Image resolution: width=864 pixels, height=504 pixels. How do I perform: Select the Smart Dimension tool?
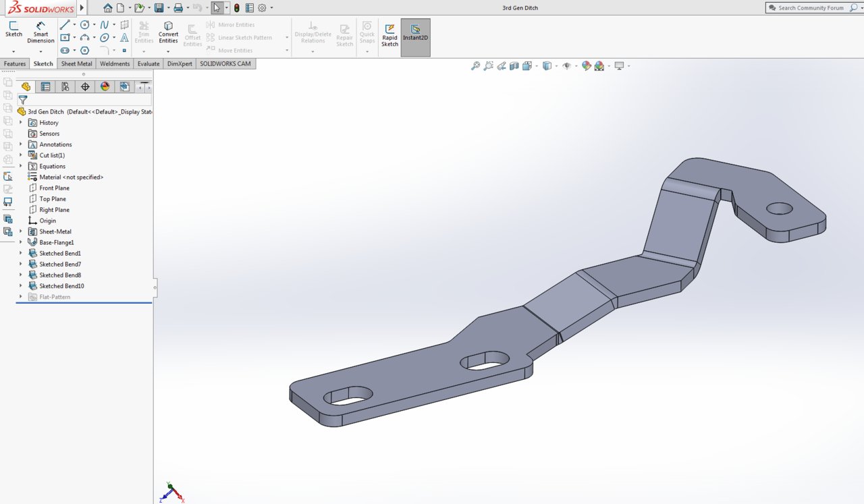coord(40,32)
